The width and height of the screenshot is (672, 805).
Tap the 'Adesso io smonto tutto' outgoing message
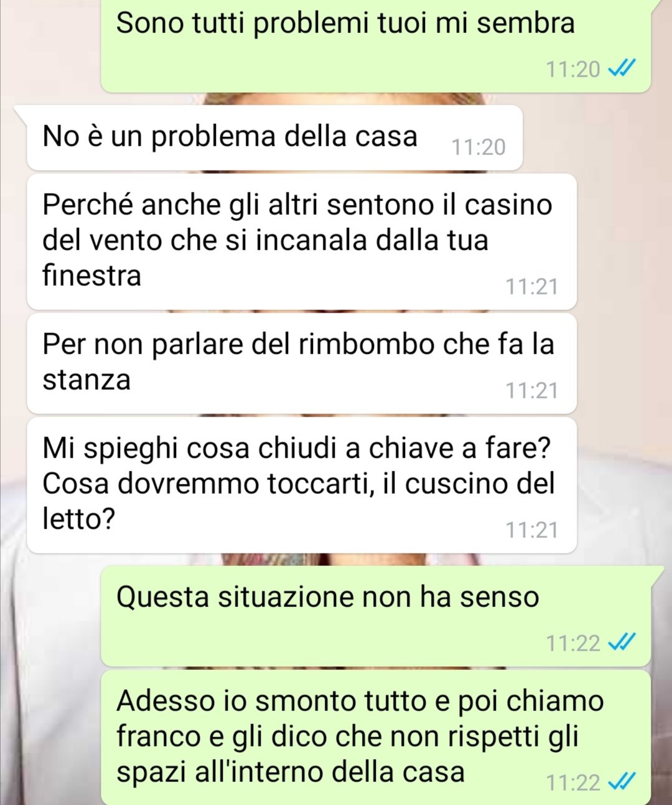coord(376,737)
